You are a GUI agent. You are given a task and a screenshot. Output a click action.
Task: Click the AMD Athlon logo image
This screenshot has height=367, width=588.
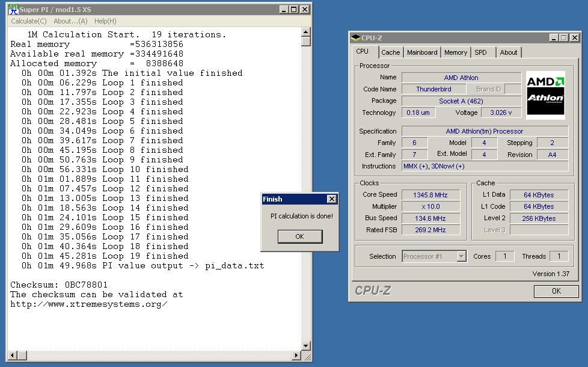pos(545,95)
